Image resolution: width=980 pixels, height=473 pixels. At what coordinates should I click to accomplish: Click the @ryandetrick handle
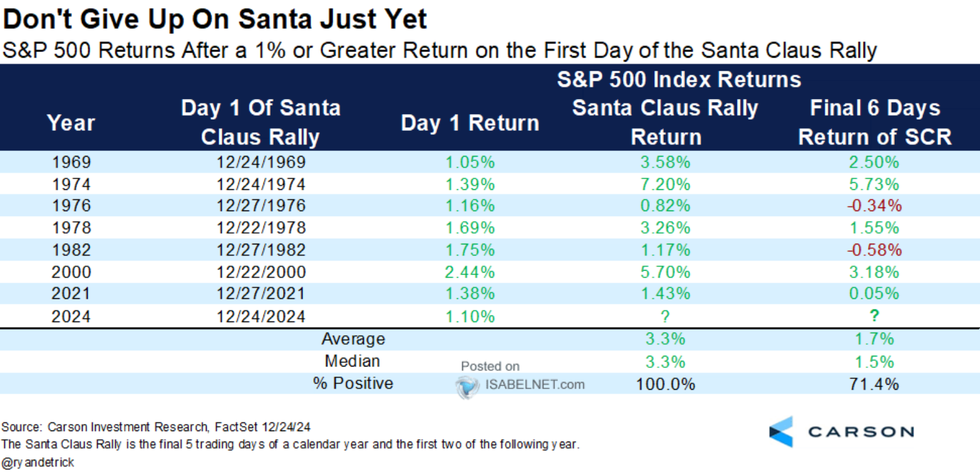pos(38,462)
